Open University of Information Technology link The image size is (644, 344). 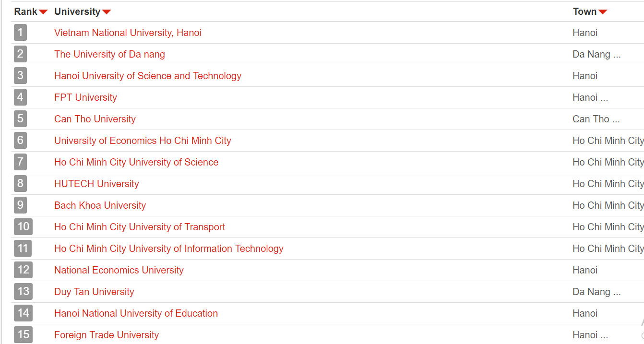[169, 249]
